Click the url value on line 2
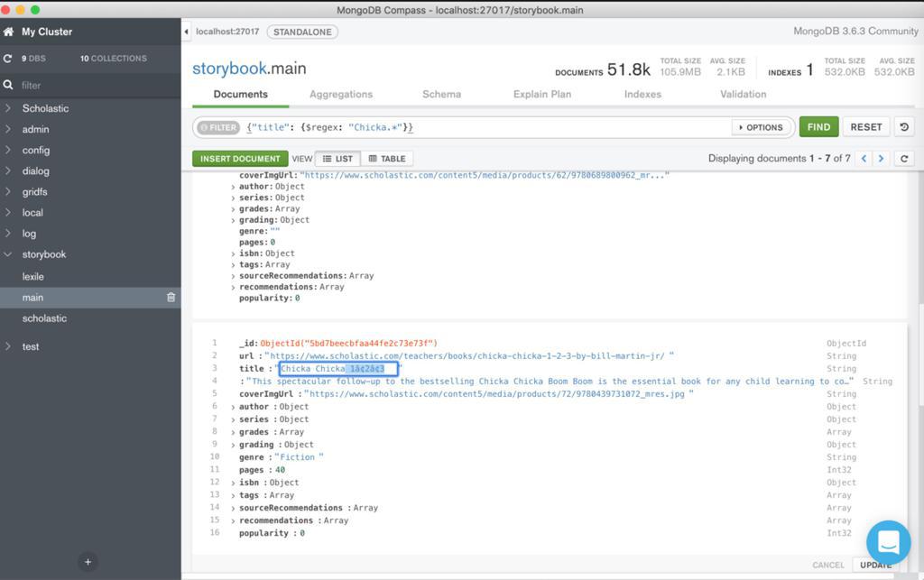Viewport: 924px width, 580px height. (469, 356)
